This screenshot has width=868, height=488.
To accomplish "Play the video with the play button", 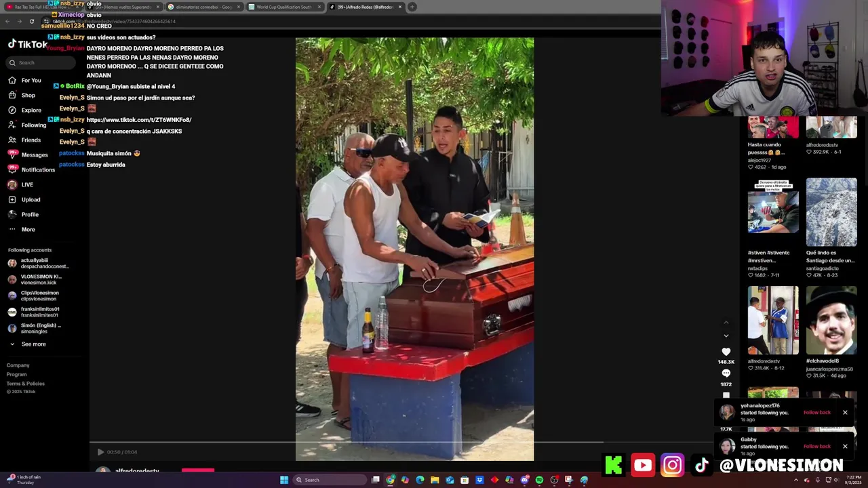I will click(100, 452).
